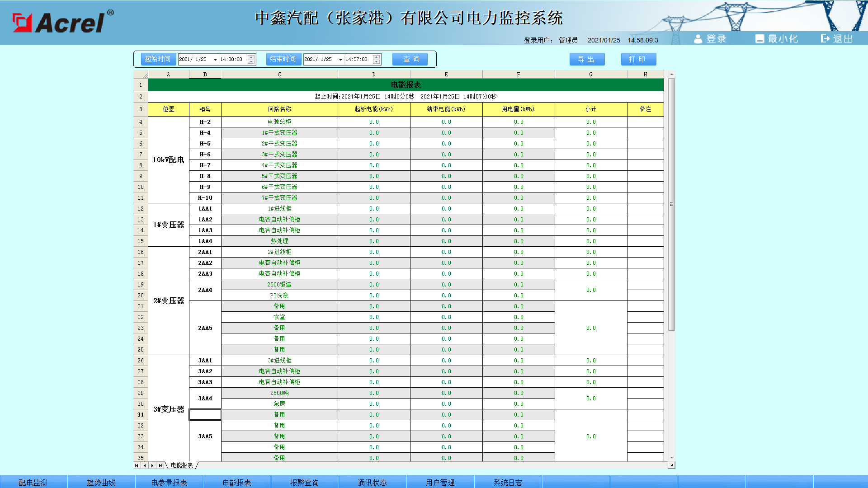Select the 电能报表 sheet tab
Image resolution: width=868 pixels, height=488 pixels.
(182, 465)
